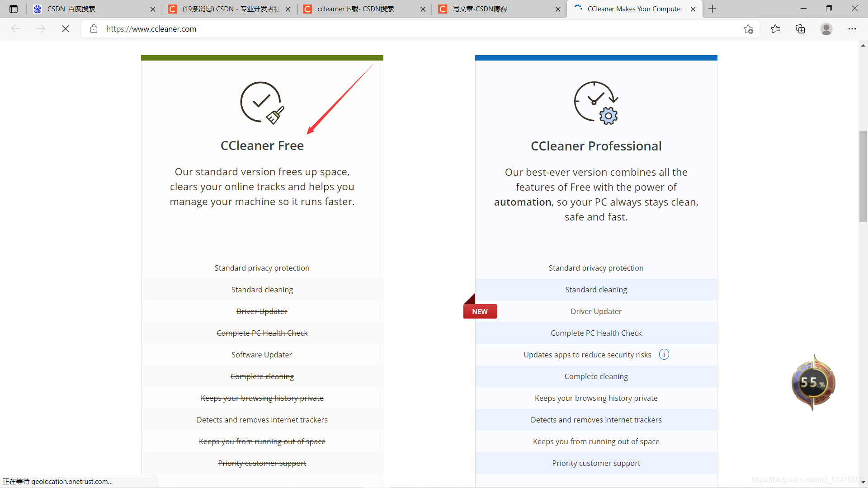This screenshot has height=488, width=868.
Task: Open a new browser tab
Action: point(712,9)
